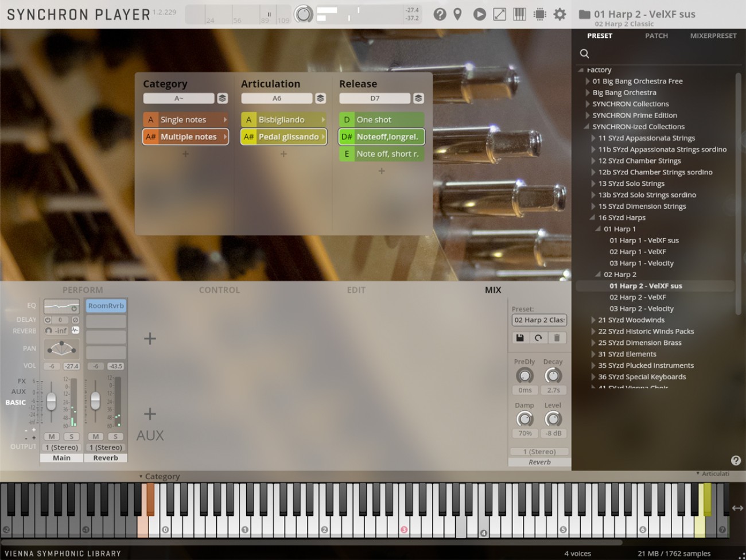Mute the Main channel with the M button

[x=52, y=436]
